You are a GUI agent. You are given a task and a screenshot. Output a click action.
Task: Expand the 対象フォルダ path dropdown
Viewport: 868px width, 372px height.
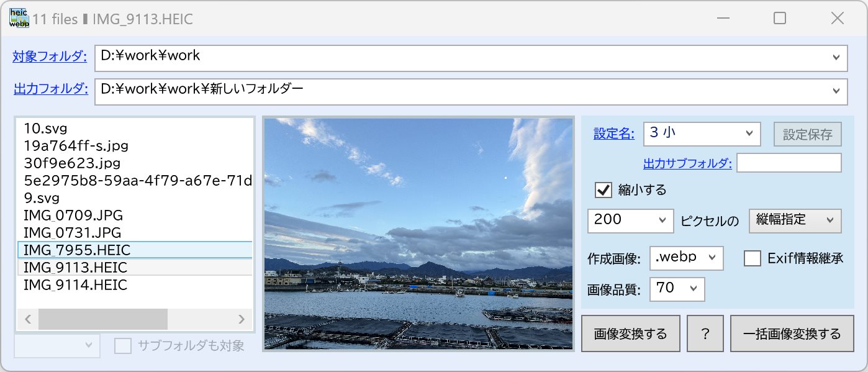[x=835, y=58]
